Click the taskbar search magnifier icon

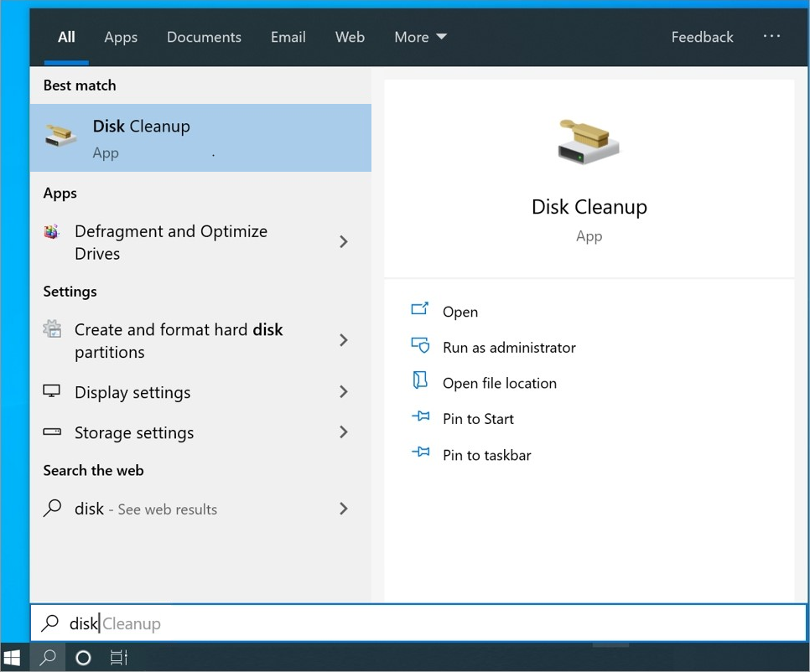(x=48, y=658)
